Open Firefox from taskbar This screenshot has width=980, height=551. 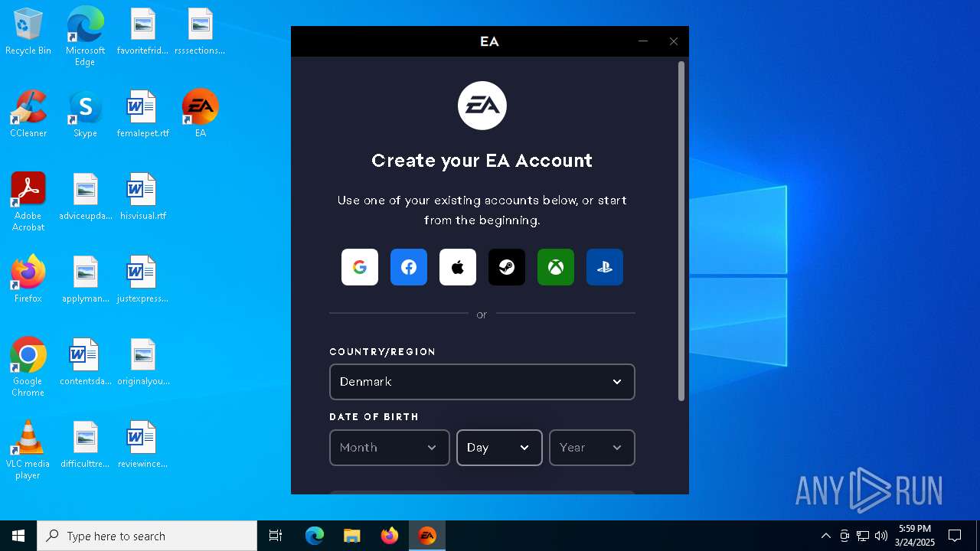pyautogui.click(x=390, y=536)
